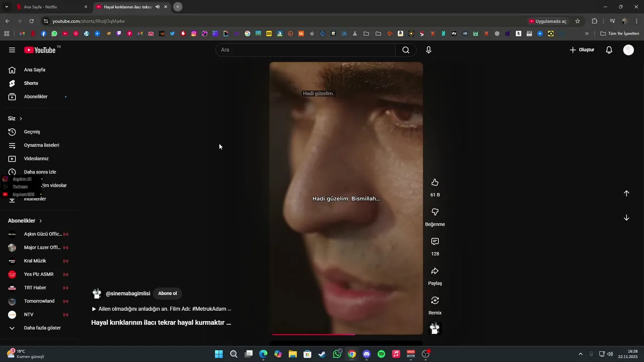Open Chrome extensions puzzle icon
Screen dimensions: 644x362
click(x=595, y=21)
